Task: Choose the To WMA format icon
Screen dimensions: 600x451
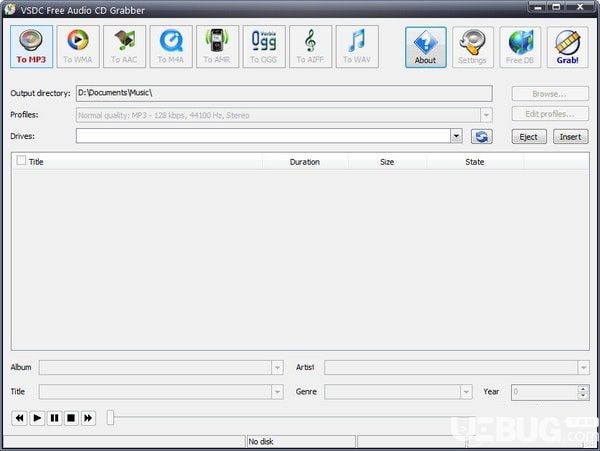Action: tap(78, 47)
